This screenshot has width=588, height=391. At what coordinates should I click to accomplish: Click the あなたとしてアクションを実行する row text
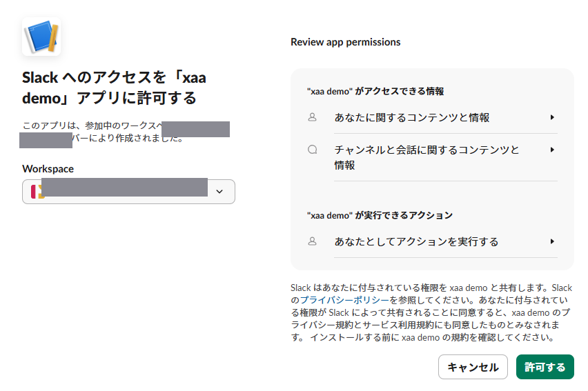coord(416,242)
